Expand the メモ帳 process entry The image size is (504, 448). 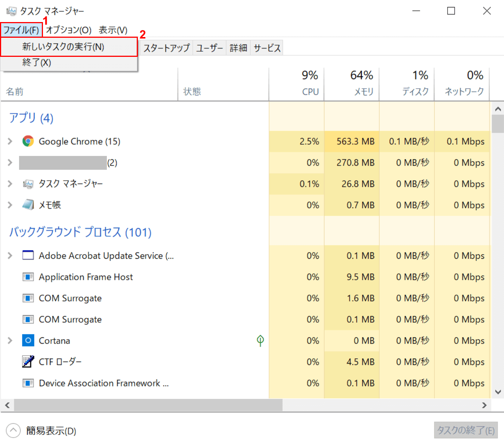(10, 205)
